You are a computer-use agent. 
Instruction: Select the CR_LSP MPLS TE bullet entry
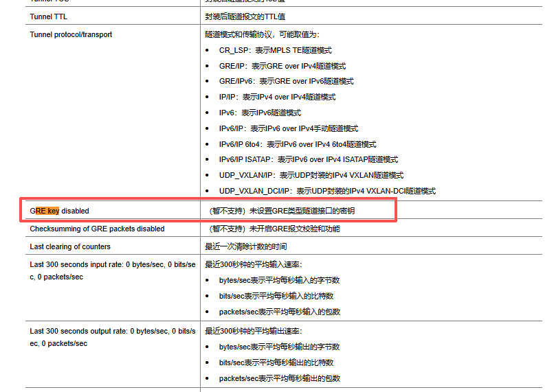(275, 50)
